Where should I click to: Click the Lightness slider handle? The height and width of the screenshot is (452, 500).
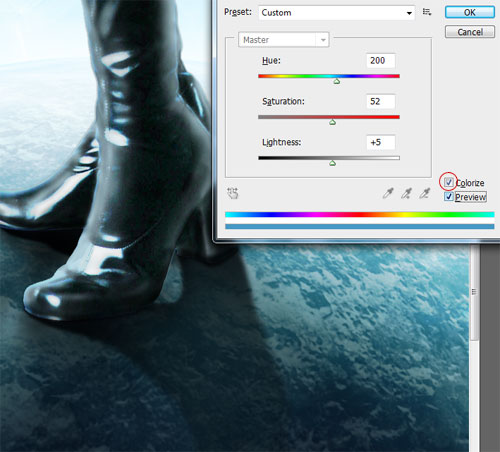point(332,163)
